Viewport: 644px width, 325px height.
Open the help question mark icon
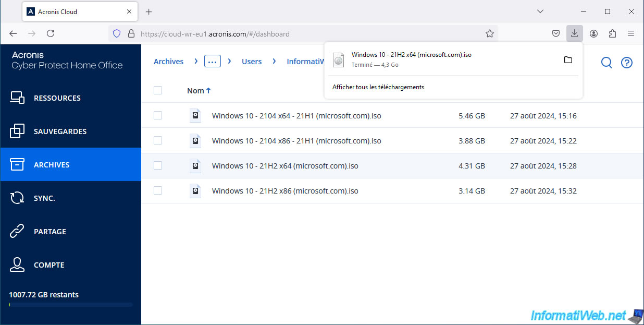click(x=627, y=63)
